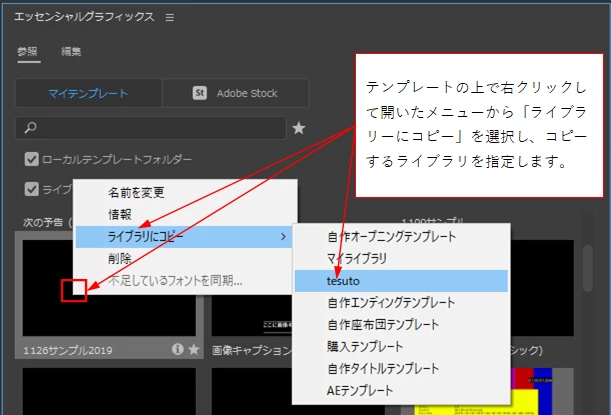Image resolution: width=611 pixels, height=415 pixels.
Task: Select 自作エンディングテンプレート library
Action: pyautogui.click(x=401, y=302)
